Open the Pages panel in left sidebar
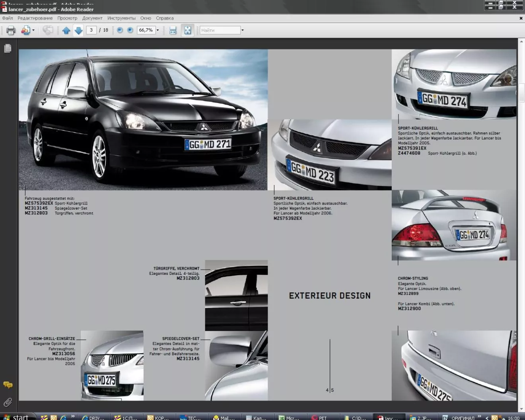The height and width of the screenshot is (420, 525). [8, 48]
